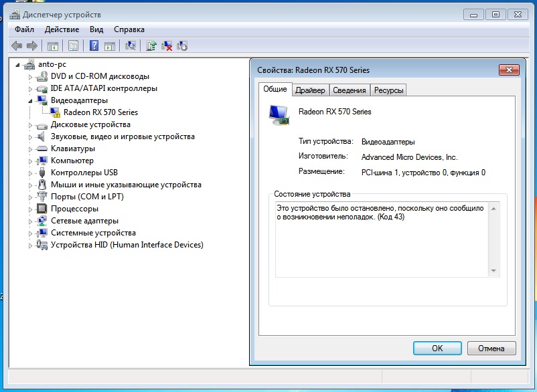Select the Сетевые адаптеры tree item
This screenshot has width=537, height=392.
(x=84, y=221)
